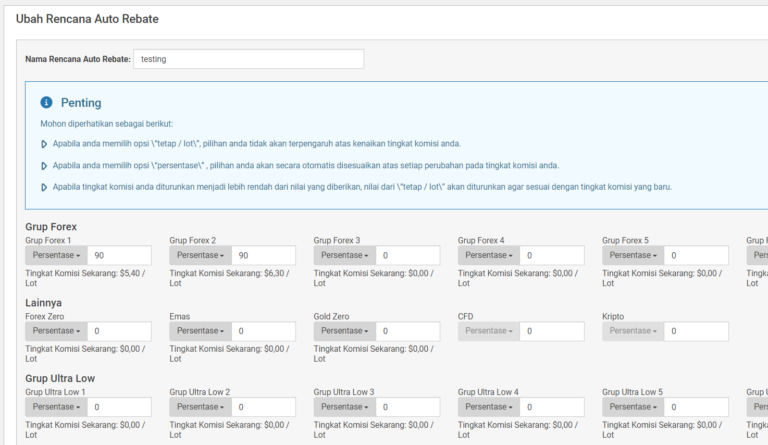Open Persentase dropdown for Grup Ultra Low 5
The height and width of the screenshot is (445, 768).
coord(633,407)
